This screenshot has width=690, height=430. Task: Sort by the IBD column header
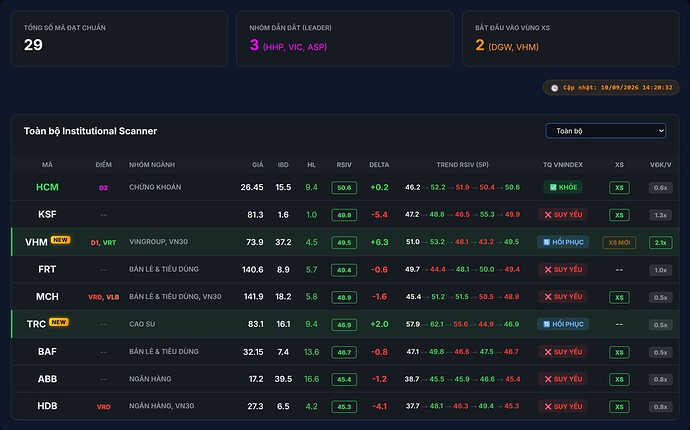283,165
